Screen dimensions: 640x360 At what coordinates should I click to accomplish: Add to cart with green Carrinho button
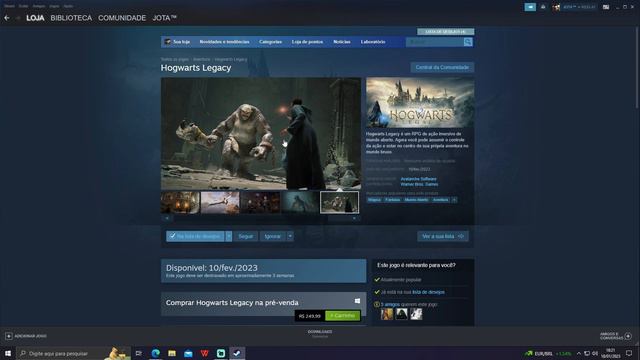(x=343, y=316)
